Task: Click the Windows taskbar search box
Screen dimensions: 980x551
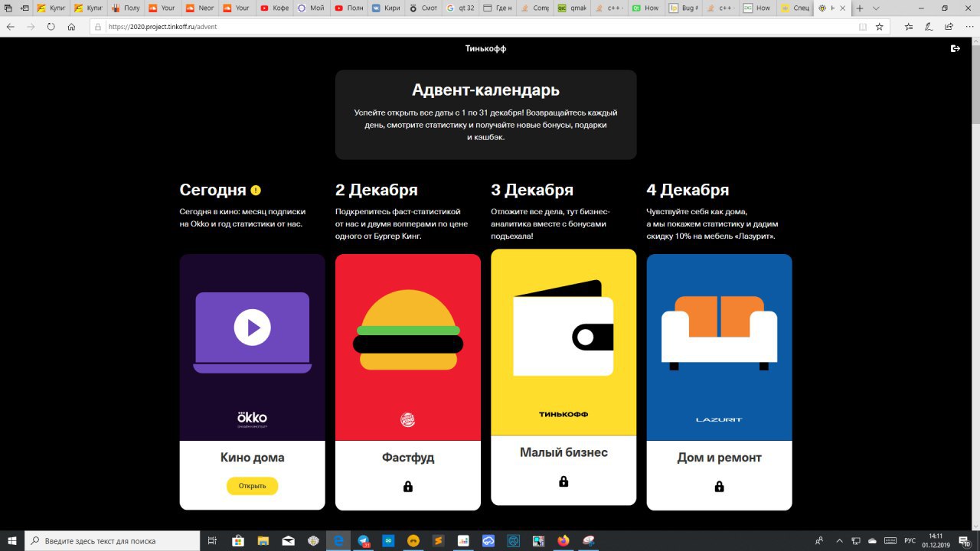Action: (113, 540)
